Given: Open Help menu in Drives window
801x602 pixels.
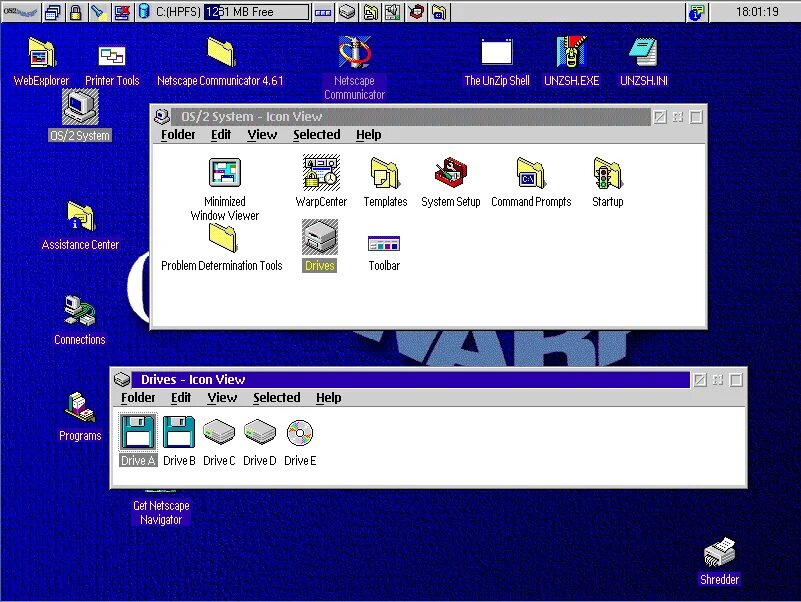Looking at the screenshot, I should [x=328, y=398].
